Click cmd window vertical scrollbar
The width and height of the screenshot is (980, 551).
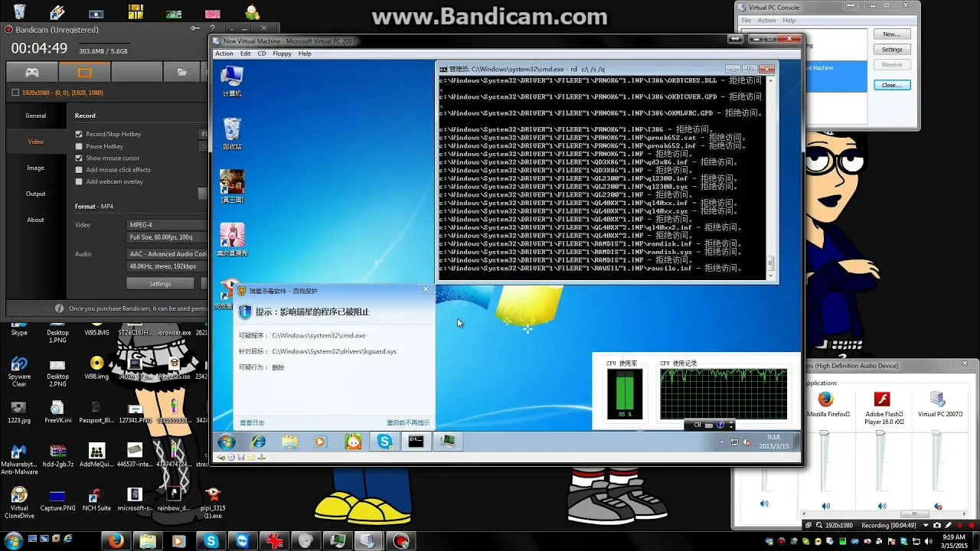pyautogui.click(x=770, y=177)
